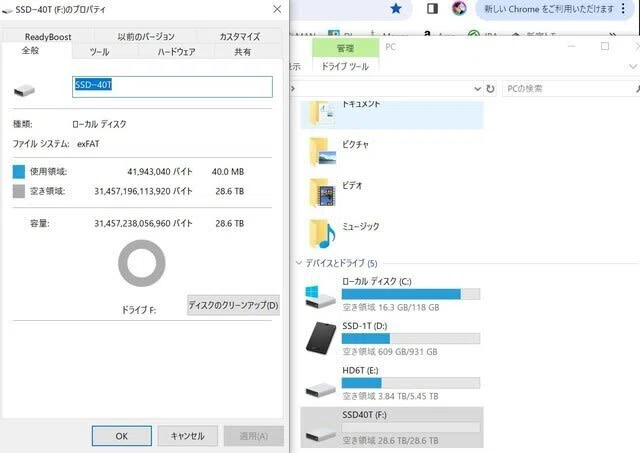Image resolution: width=640 pixels, height=453 pixels.
Task: Select the 管理 ribbon tab in Explorer
Action: (345, 48)
